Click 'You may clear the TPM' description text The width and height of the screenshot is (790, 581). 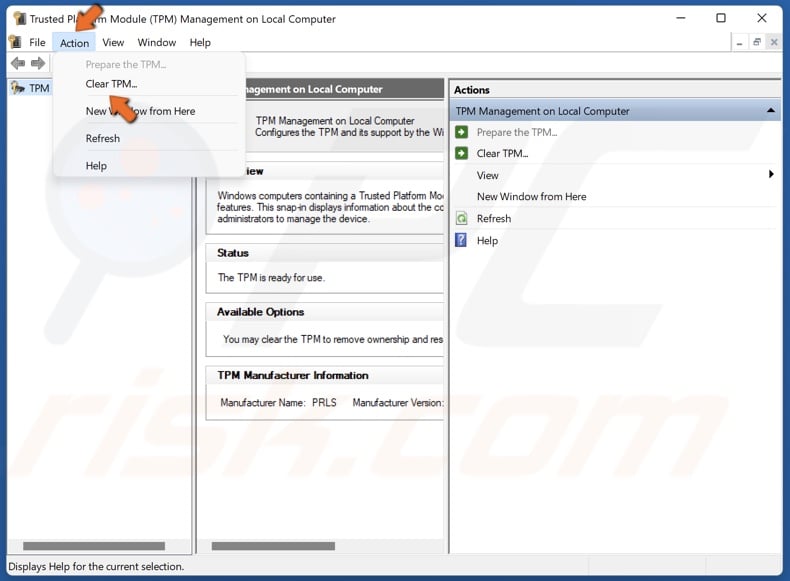[x=333, y=339]
